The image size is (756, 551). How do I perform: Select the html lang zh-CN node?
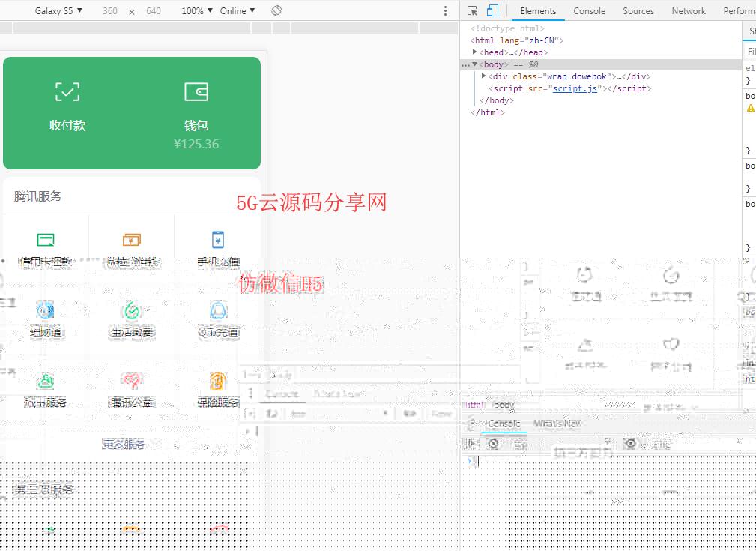coord(517,40)
